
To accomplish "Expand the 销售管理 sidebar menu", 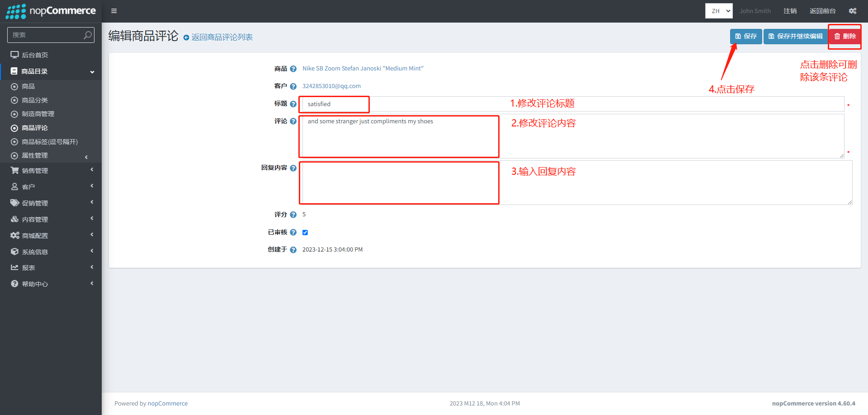I will pyautogui.click(x=51, y=171).
